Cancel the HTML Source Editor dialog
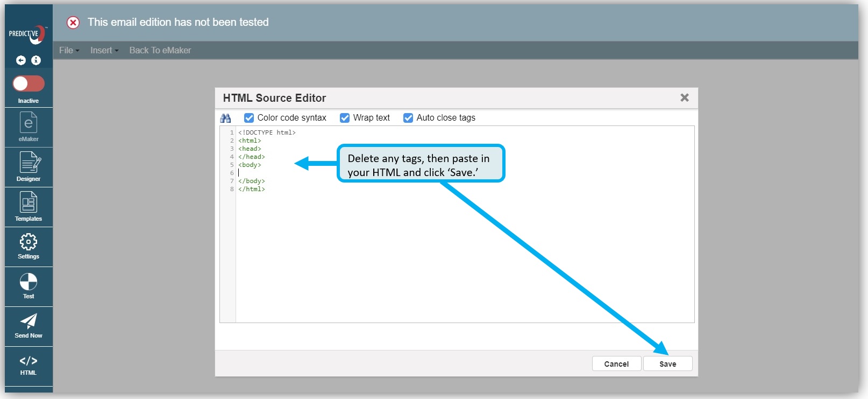The image size is (868, 399). tap(616, 364)
